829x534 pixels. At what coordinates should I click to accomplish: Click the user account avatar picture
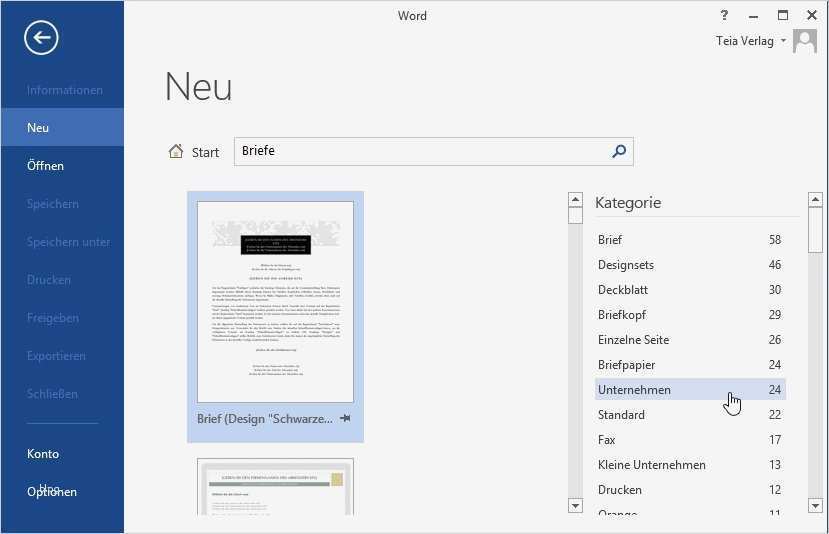(x=805, y=41)
